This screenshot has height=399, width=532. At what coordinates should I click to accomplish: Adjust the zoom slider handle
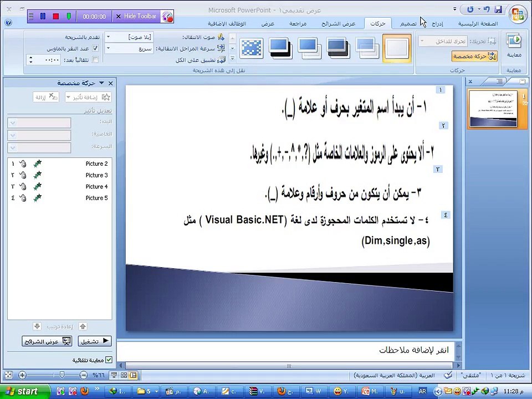[62, 375]
